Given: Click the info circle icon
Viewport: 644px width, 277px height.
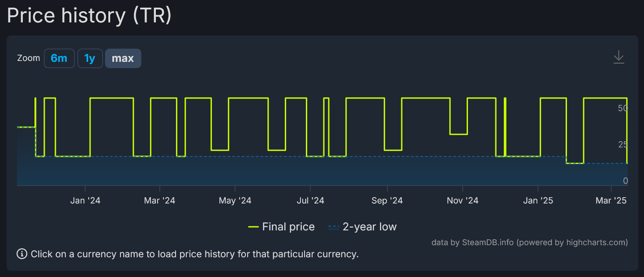Looking at the screenshot, I should pos(21,254).
